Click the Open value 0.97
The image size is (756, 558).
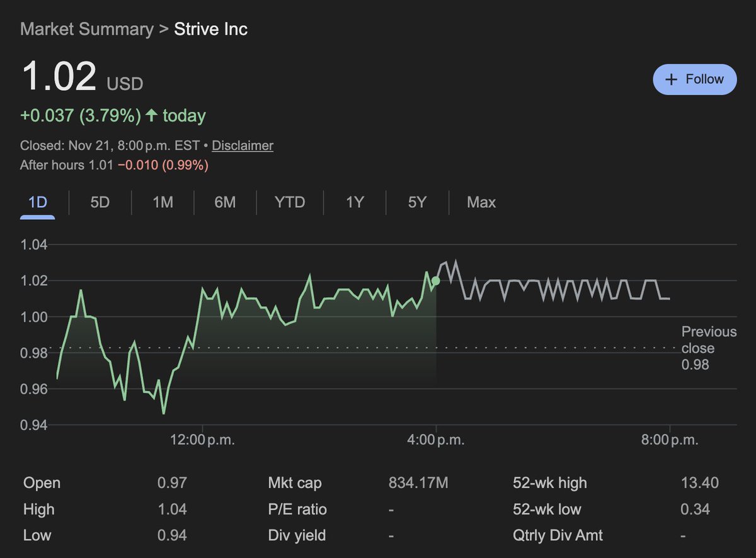(172, 483)
